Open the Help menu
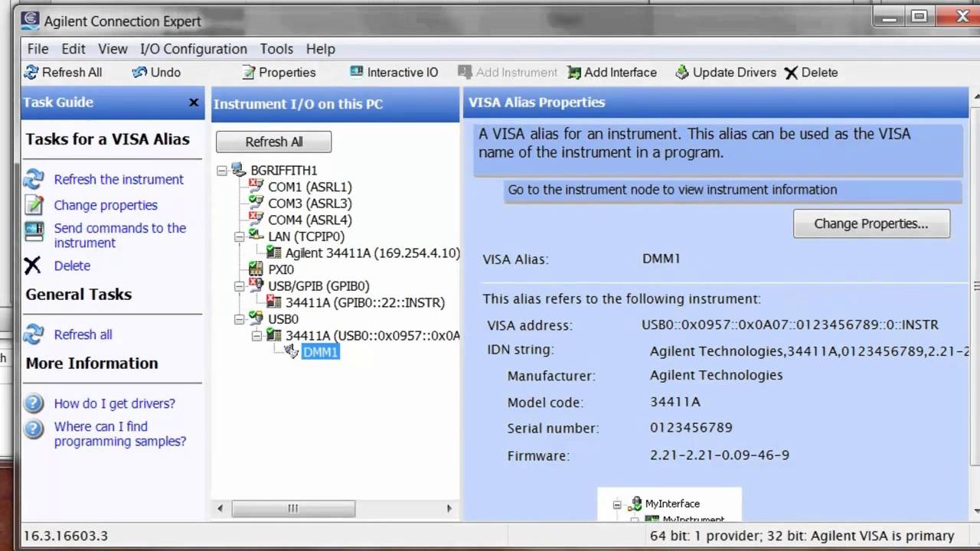The width and height of the screenshot is (980, 551). pos(321,48)
